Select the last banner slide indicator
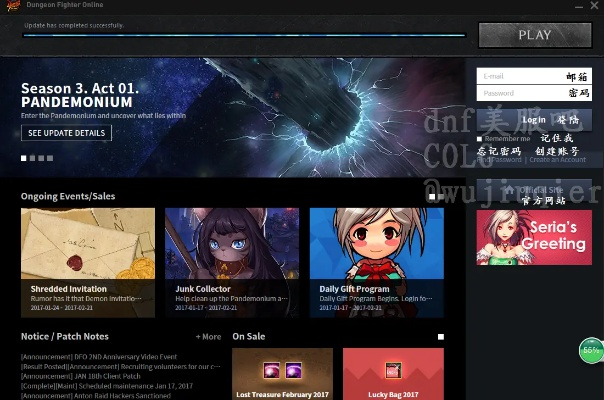604x400 pixels. 48,158
